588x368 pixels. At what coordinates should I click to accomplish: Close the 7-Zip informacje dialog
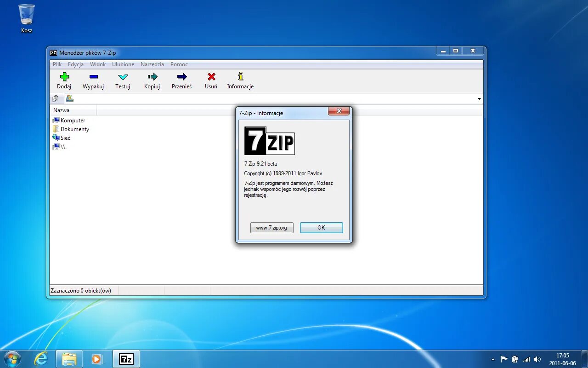(x=339, y=111)
